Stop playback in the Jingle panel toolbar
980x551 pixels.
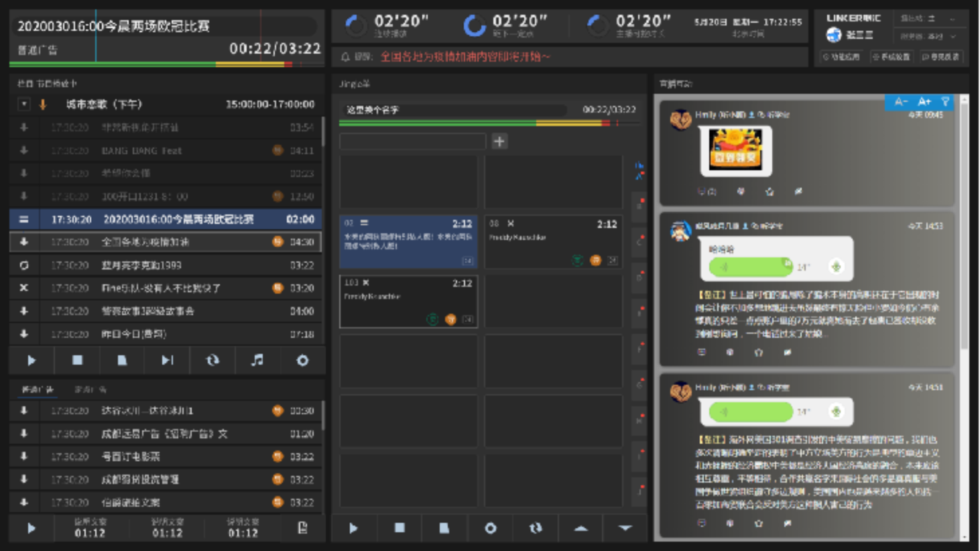point(400,528)
